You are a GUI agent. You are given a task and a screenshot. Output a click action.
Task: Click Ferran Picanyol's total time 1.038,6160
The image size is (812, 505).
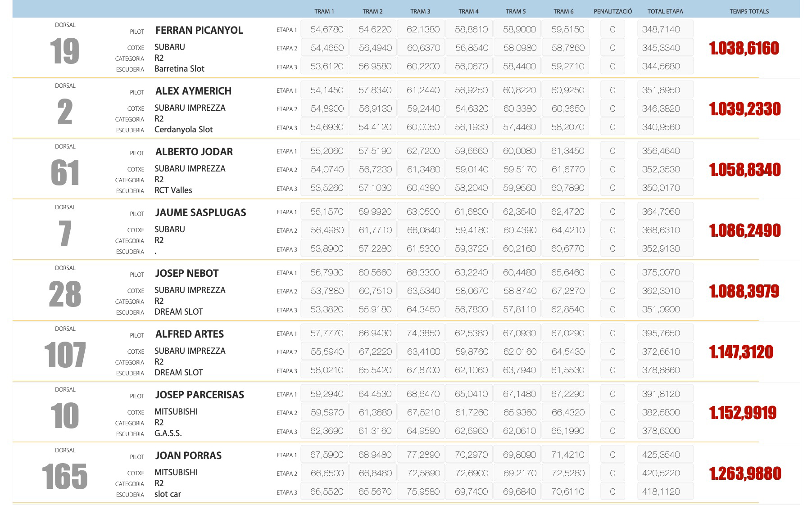(744, 48)
